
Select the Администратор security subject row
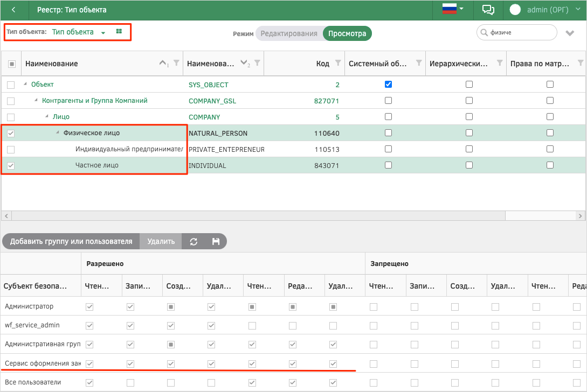[293, 306]
